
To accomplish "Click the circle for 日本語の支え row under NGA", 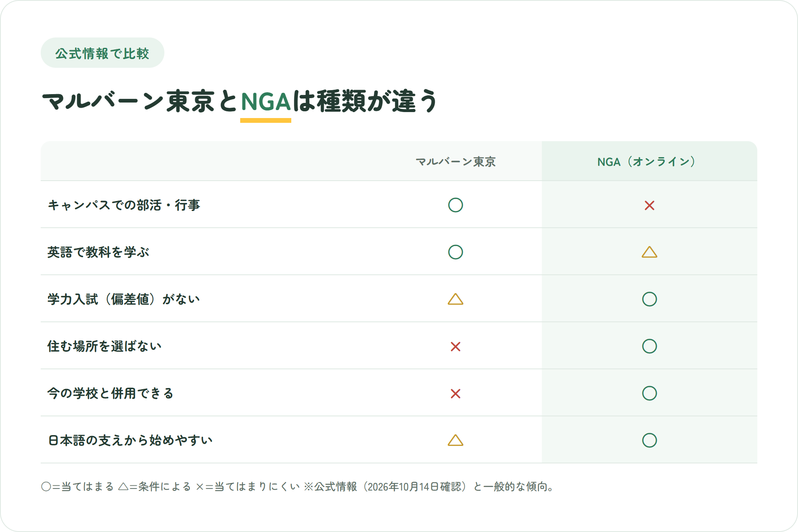I will tap(649, 440).
